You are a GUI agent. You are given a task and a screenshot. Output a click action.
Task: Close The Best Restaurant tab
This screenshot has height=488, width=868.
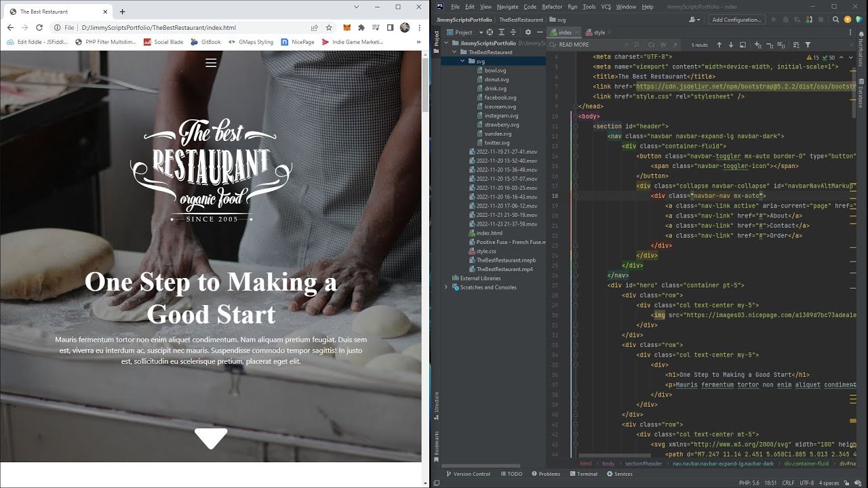106,12
